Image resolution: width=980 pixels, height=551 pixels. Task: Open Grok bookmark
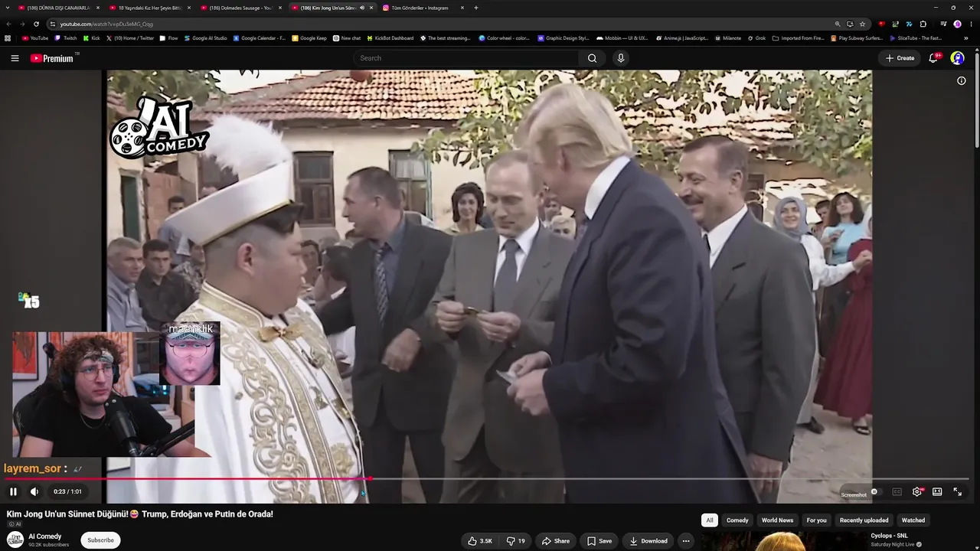click(x=756, y=38)
